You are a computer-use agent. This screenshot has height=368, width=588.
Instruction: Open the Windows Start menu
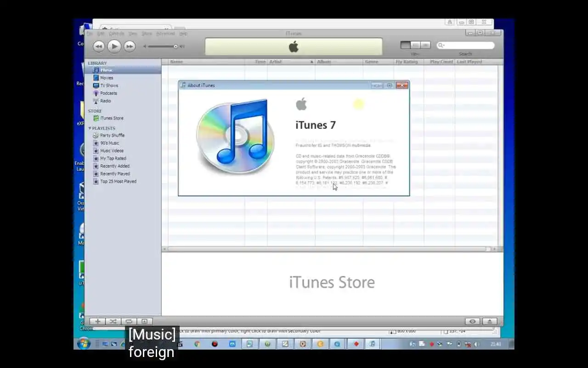pyautogui.click(x=84, y=344)
